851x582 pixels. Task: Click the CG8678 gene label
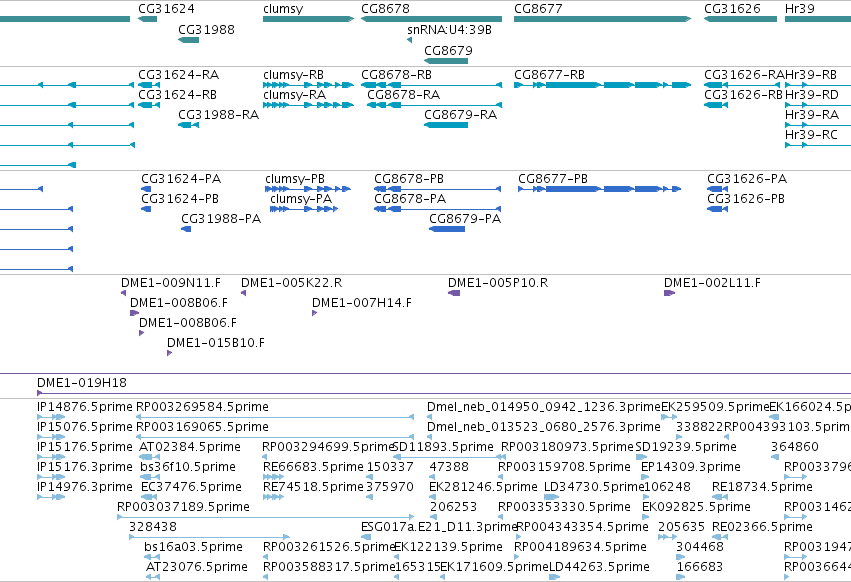385,9
